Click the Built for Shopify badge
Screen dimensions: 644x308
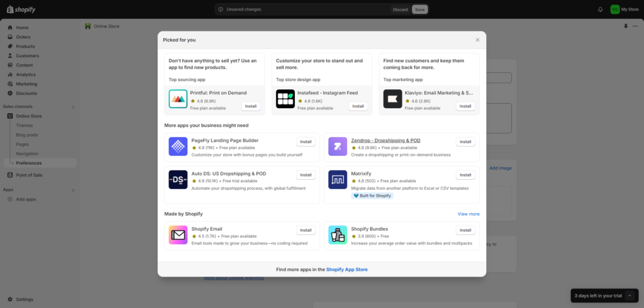372,196
